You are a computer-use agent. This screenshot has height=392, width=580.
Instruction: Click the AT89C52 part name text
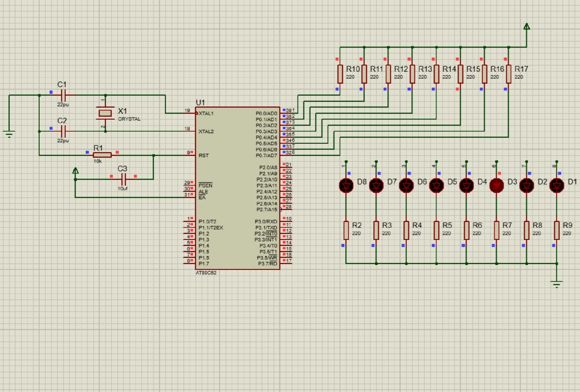[206, 273]
